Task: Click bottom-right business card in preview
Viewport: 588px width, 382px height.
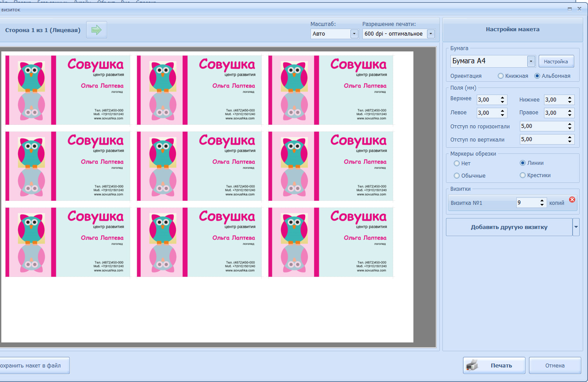Action: (331, 242)
